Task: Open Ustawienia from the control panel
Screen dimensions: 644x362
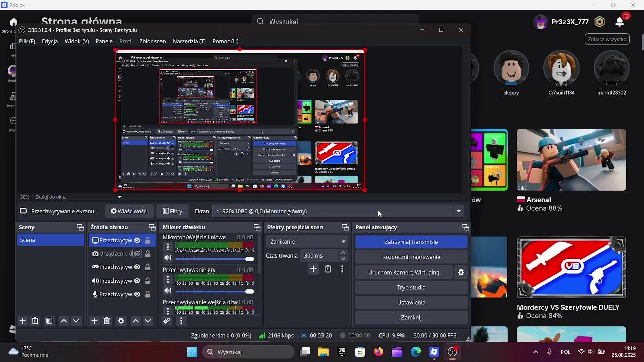Action: (411, 302)
